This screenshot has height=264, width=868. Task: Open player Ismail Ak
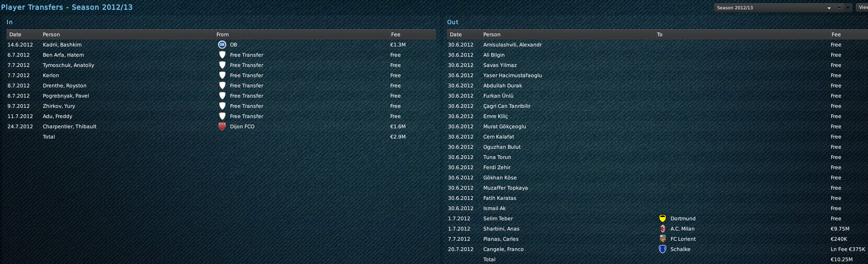pos(495,208)
